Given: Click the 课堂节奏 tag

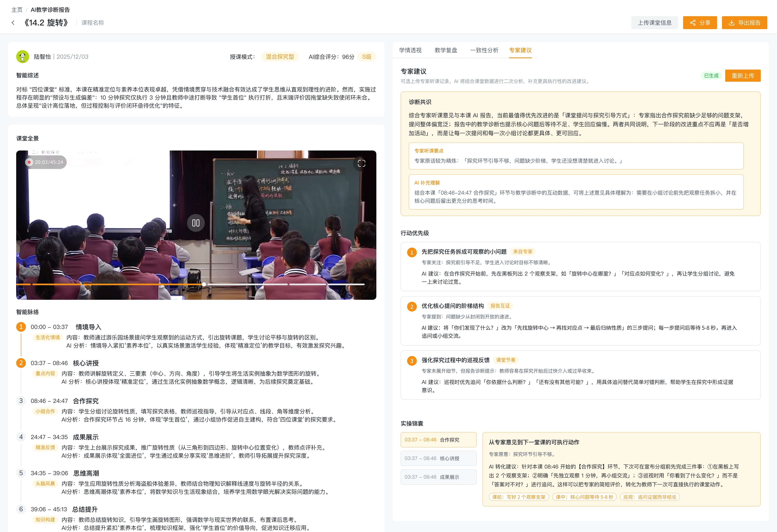Looking at the screenshot, I should tap(505, 360).
